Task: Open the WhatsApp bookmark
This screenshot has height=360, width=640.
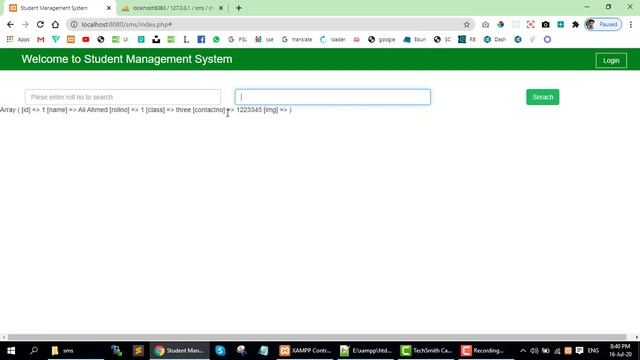Action: [x=216, y=40]
